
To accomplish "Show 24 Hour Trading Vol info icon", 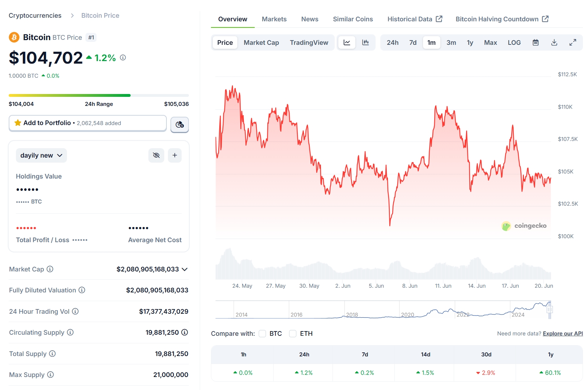I will click(75, 311).
